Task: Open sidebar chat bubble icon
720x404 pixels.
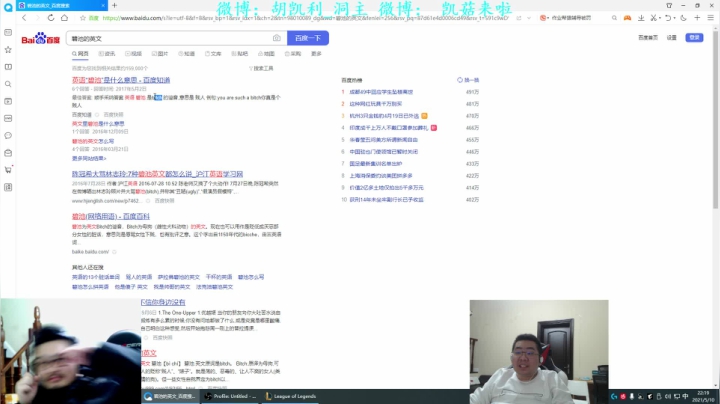Action: tap(8, 136)
